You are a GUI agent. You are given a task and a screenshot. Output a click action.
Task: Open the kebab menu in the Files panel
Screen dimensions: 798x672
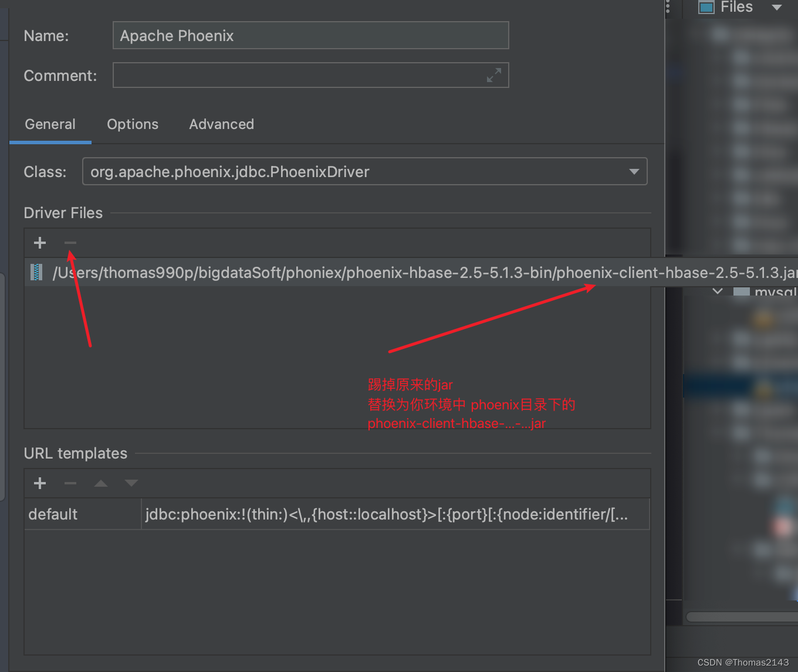(668, 8)
